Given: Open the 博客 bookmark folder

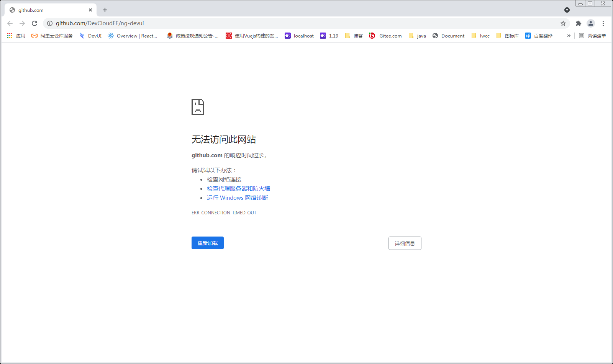Looking at the screenshot, I should point(354,36).
